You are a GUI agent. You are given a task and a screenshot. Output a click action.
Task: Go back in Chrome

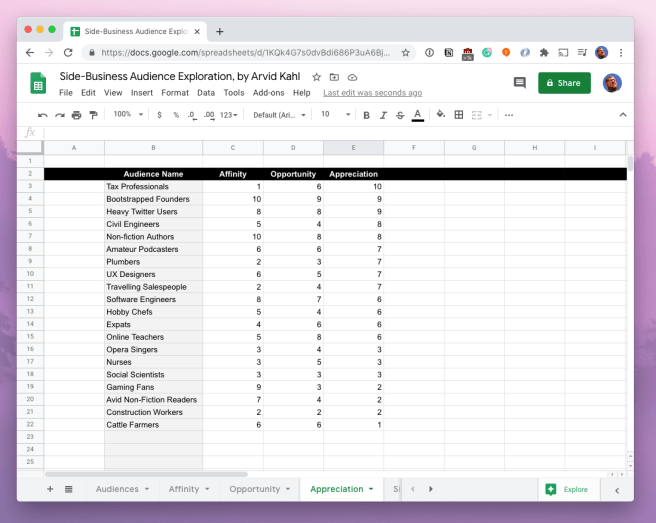30,53
